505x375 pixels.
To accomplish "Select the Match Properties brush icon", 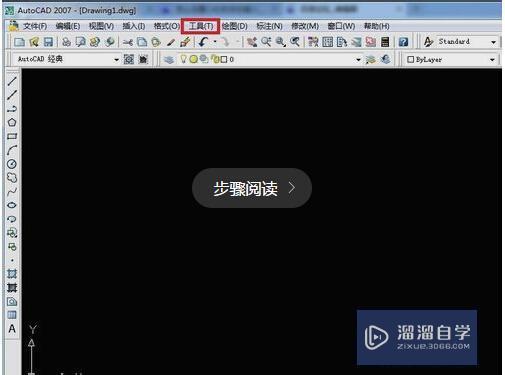I will pyautogui.click(x=171, y=42).
